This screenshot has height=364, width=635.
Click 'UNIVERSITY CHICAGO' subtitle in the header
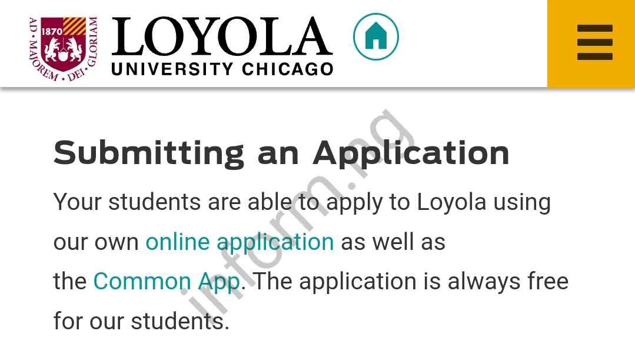tap(222, 69)
